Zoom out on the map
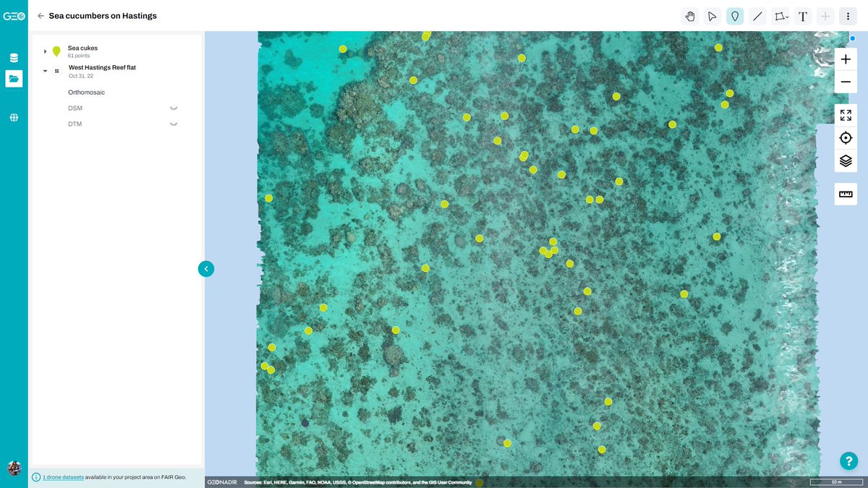Screen dimensions: 868x488 pos(846,82)
